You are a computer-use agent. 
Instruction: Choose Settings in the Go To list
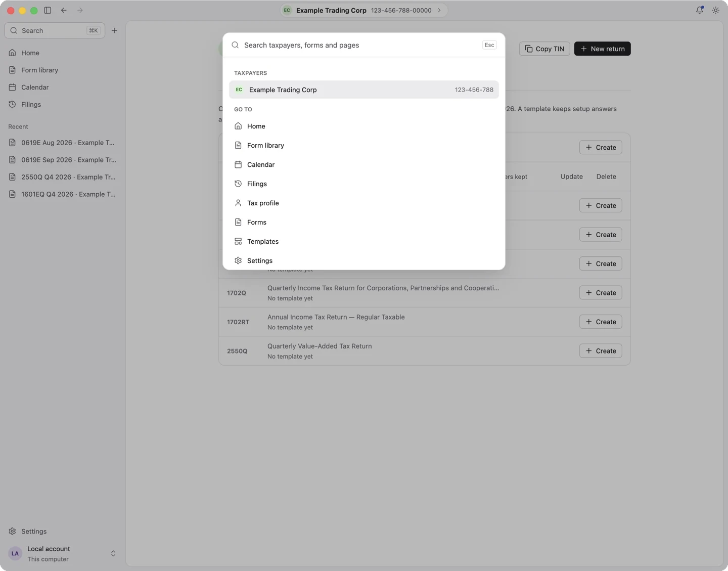pos(364,260)
